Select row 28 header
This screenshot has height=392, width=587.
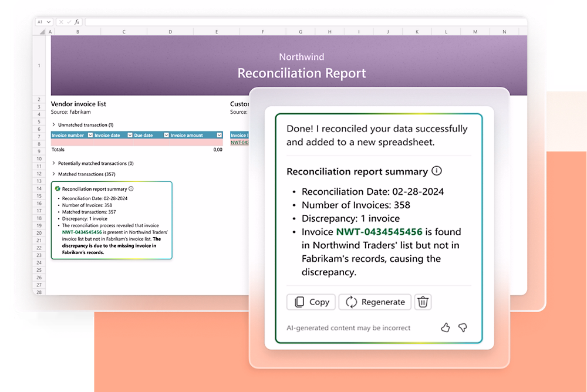coord(39,292)
